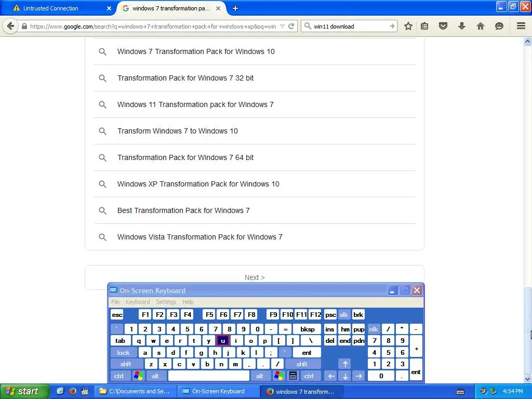Open the Keyboard menu of On-Screen Keyboard
Viewport: 532px width, 399px height.
pyautogui.click(x=137, y=302)
